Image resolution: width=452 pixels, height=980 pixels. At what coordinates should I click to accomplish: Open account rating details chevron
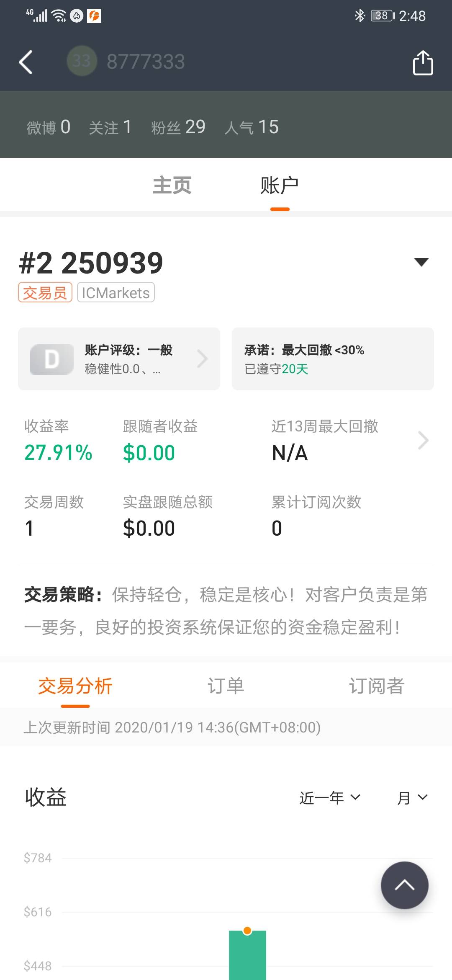[x=203, y=359]
